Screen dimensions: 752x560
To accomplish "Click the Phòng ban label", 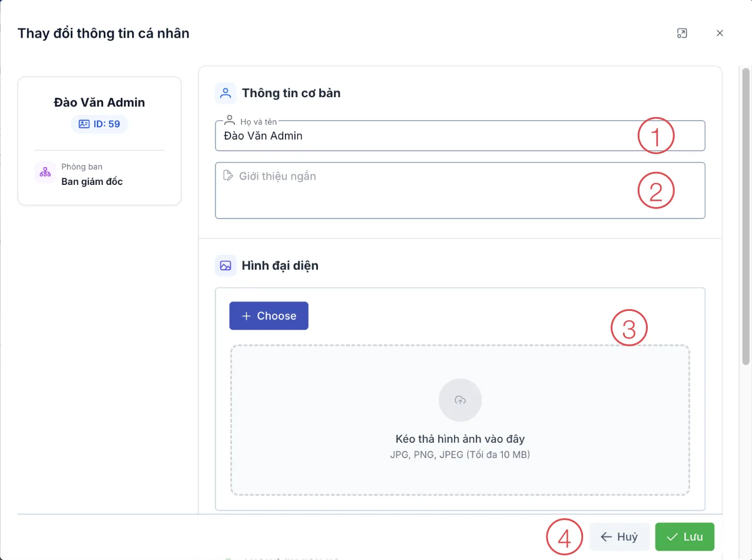I will click(x=82, y=167).
